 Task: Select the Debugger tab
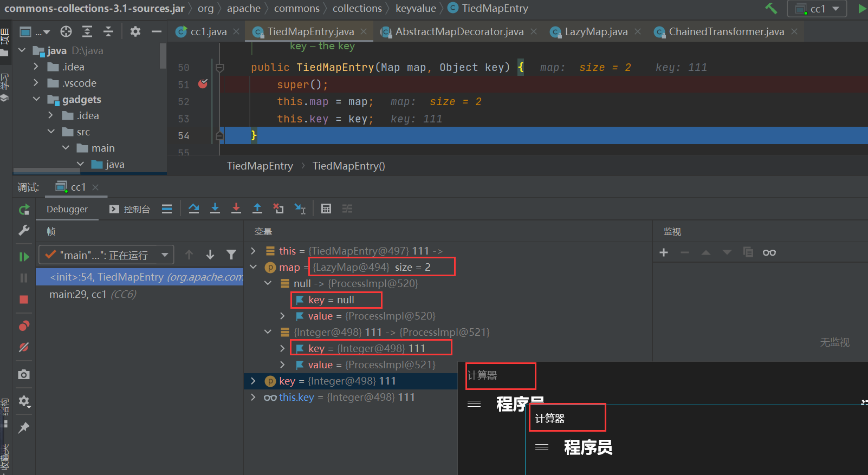pyautogui.click(x=67, y=209)
